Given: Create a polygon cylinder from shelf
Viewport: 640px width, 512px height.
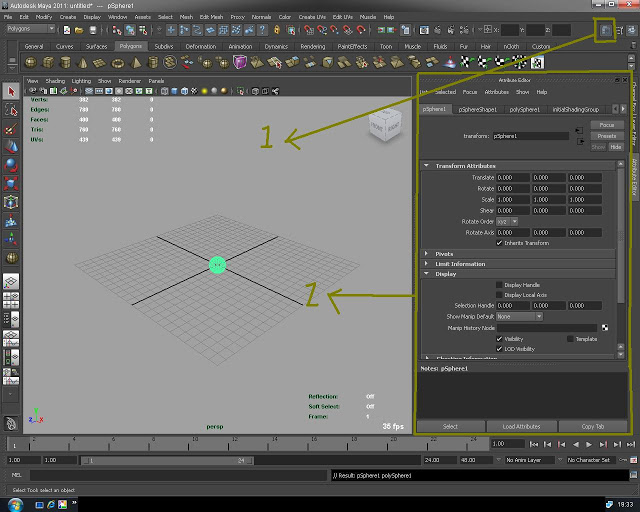Looking at the screenshot, I should tap(65, 62).
